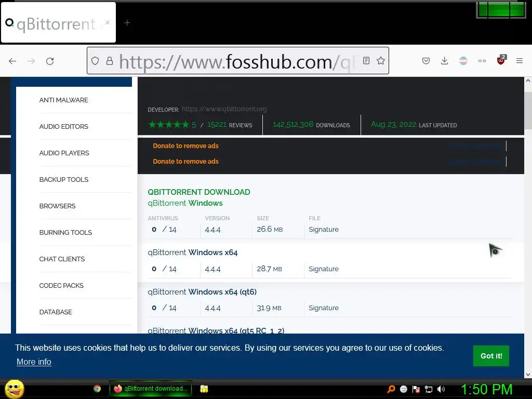Open the smiley start menu button

point(14,389)
